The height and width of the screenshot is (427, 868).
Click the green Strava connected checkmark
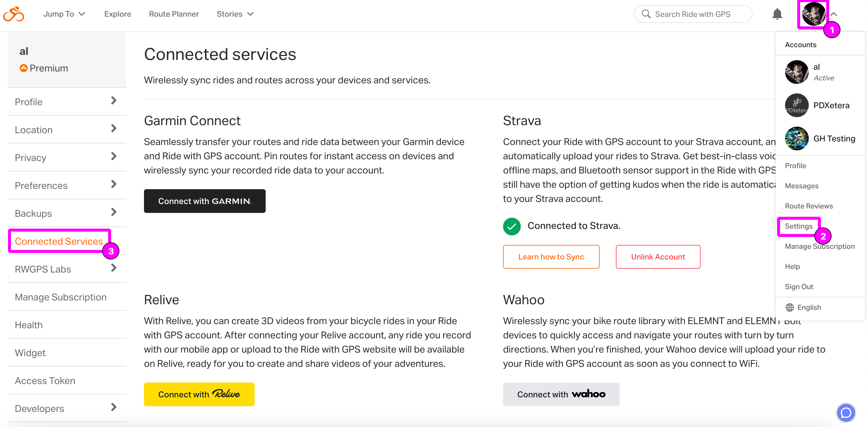pyautogui.click(x=512, y=226)
